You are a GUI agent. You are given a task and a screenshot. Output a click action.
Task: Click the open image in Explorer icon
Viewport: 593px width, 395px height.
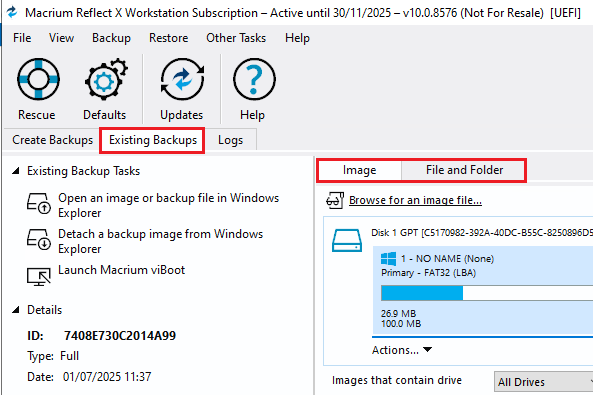(39, 203)
